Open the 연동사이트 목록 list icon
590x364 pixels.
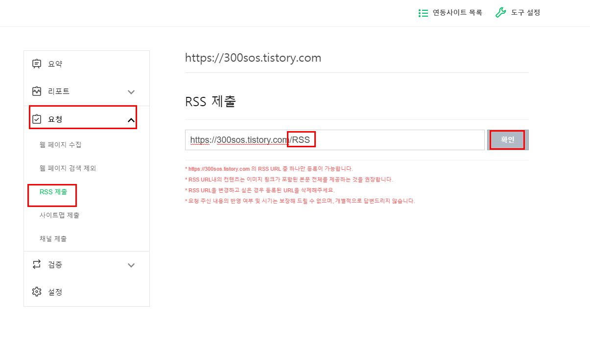(x=424, y=13)
